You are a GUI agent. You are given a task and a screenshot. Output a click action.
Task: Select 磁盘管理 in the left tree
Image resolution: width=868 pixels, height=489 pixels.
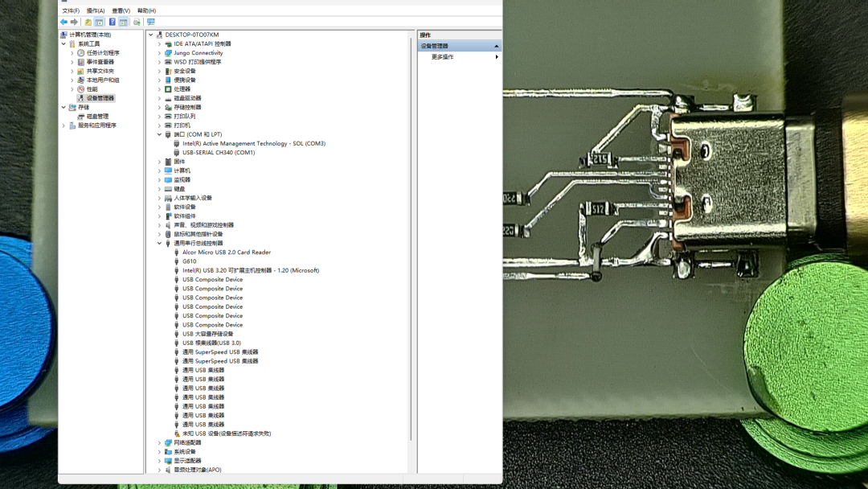[97, 117]
